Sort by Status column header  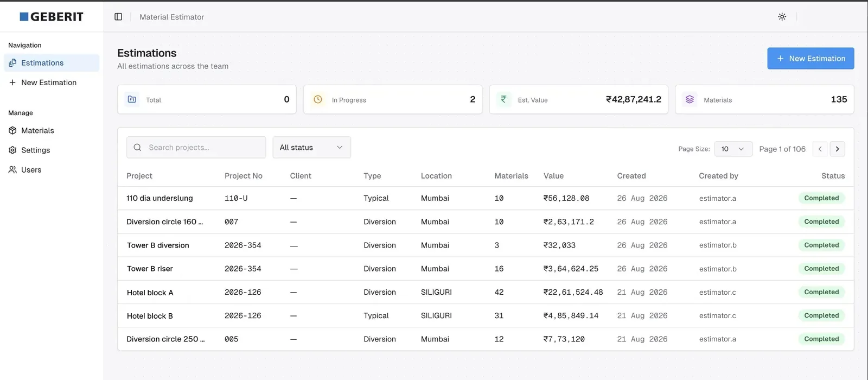pos(833,176)
